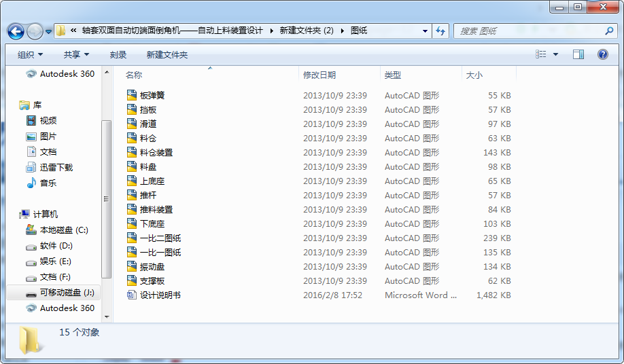This screenshot has height=364, width=624.
Task: Click the folder icon in address bar
Action: [60, 31]
